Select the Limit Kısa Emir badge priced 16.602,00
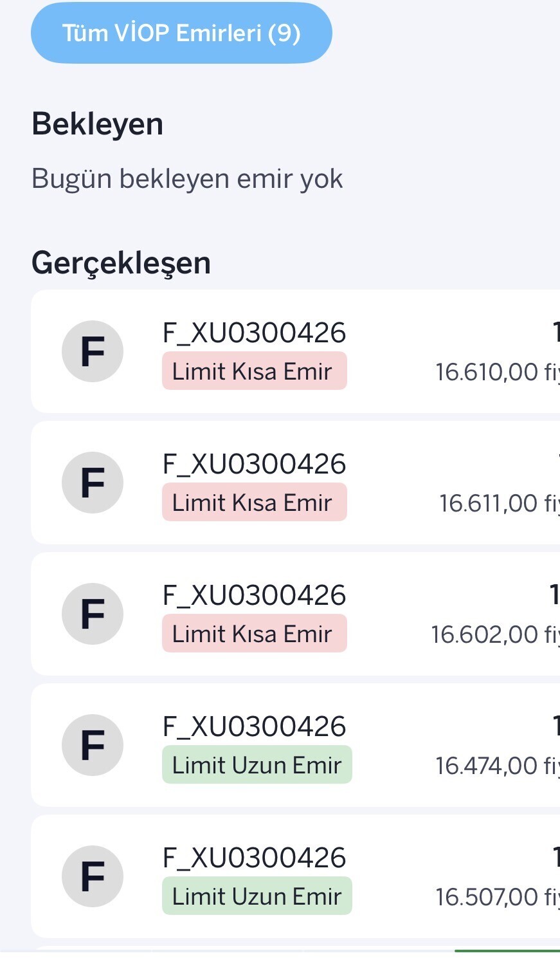The width and height of the screenshot is (560, 960). 254,634
